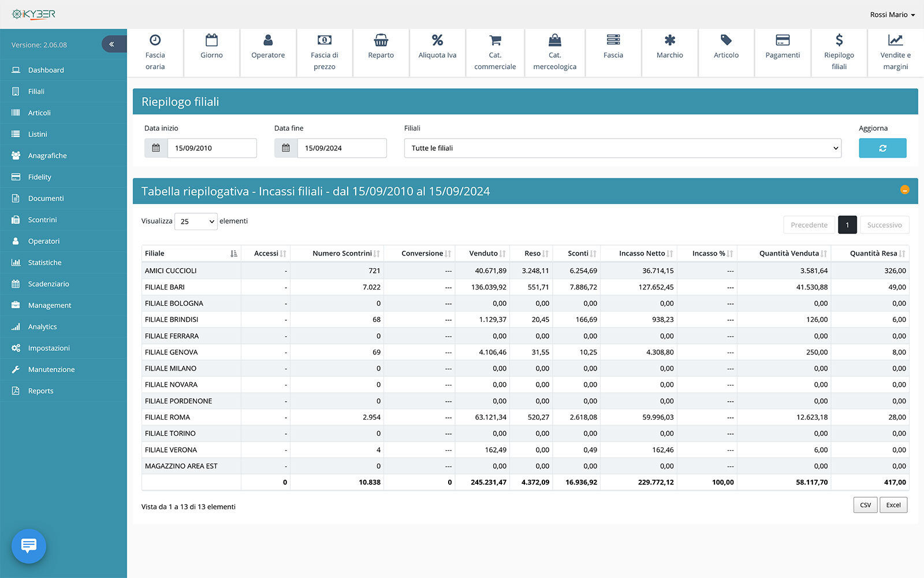The width and height of the screenshot is (924, 578).
Task: Open the Fascia di prezzo report
Action: click(x=325, y=53)
